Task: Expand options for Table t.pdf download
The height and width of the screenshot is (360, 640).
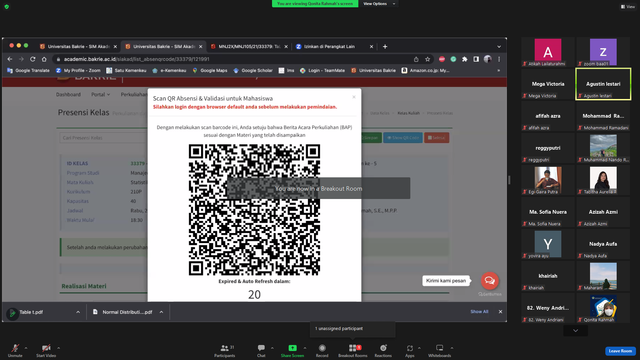Action: [x=78, y=312]
